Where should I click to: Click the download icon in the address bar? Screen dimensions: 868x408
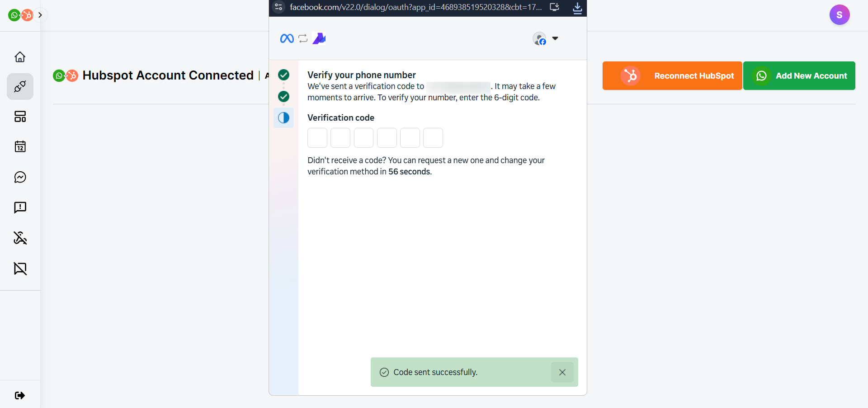pos(578,8)
